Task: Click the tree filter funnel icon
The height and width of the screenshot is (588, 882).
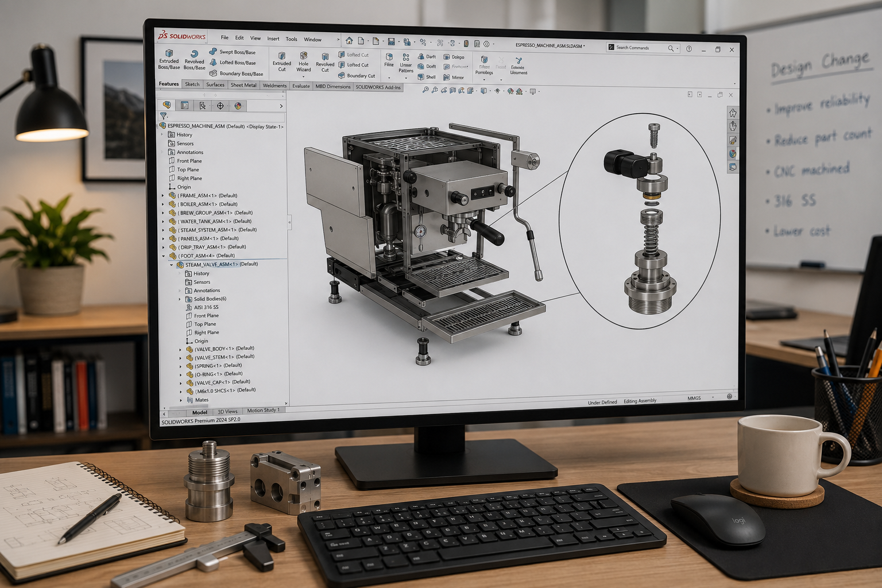Action: click(x=164, y=116)
